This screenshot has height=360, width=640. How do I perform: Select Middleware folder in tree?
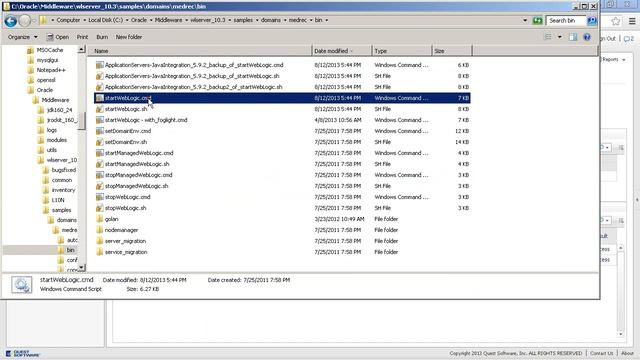click(55, 100)
